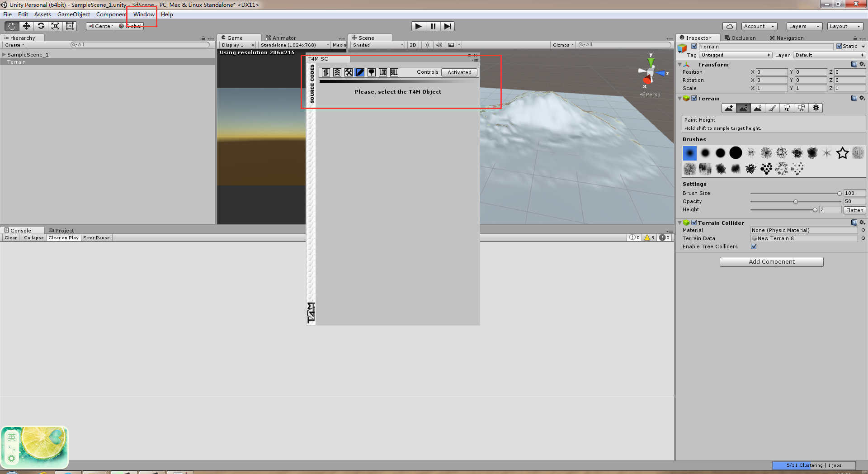Clear the Console log
868x474 pixels.
click(x=11, y=238)
